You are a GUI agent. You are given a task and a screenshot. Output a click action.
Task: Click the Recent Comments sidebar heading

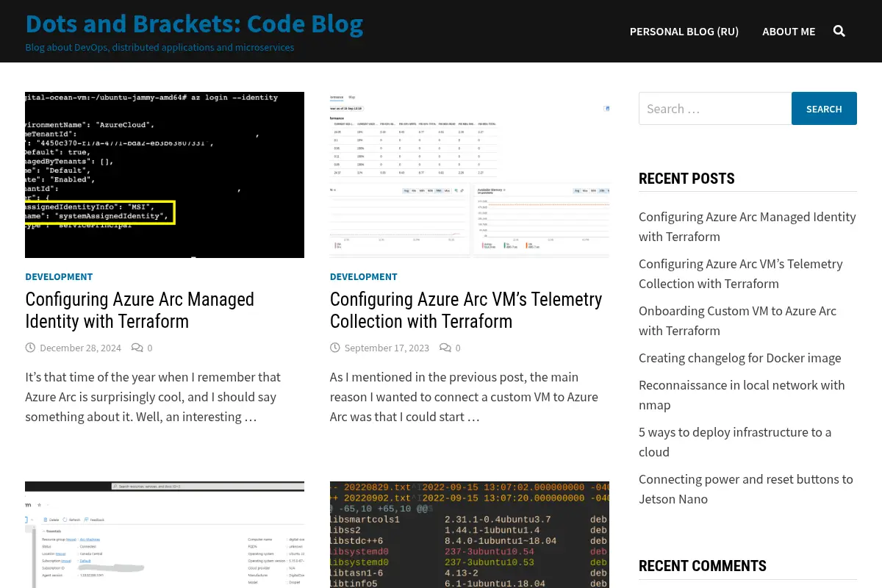click(703, 566)
